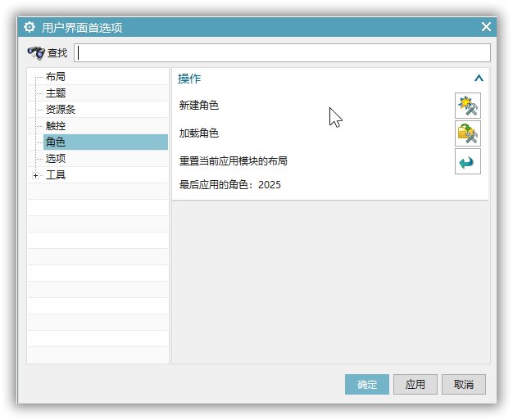The width and height of the screenshot is (513, 420).
Task: Click the binoculars 查找 icon
Action: point(36,53)
